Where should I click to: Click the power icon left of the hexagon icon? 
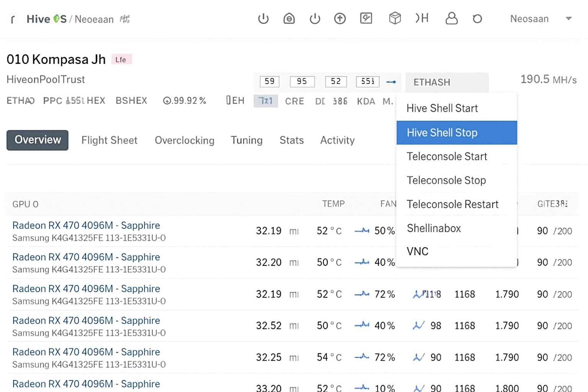[x=263, y=18]
